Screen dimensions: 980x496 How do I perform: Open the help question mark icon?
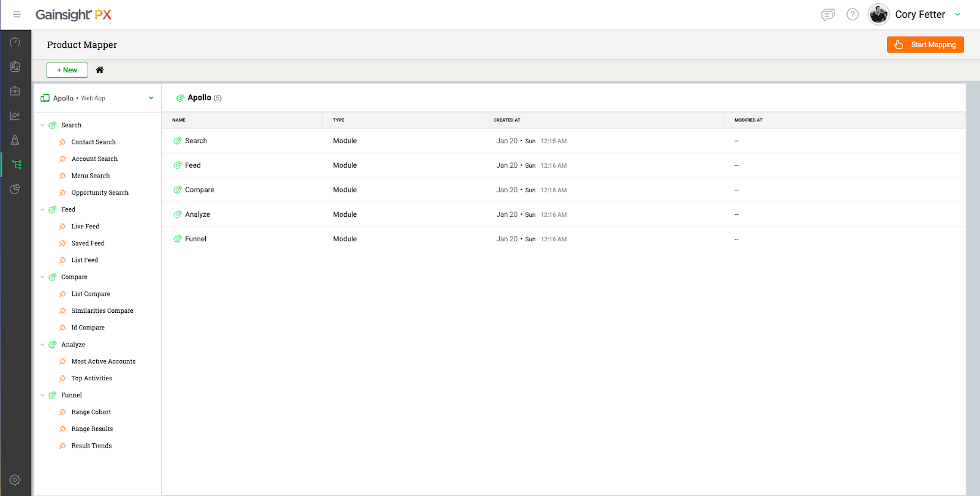tap(852, 15)
